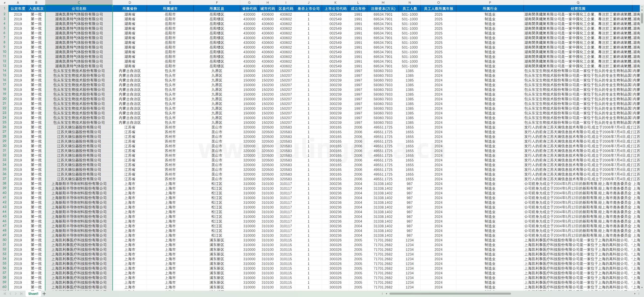Click the horizontal scrollbar thumb
This screenshot has height=297, width=644.
tap(450, 293)
